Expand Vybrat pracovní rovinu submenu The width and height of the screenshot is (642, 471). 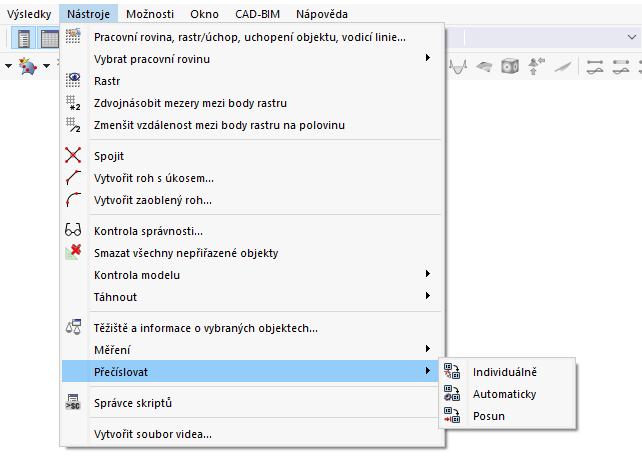tap(252, 59)
